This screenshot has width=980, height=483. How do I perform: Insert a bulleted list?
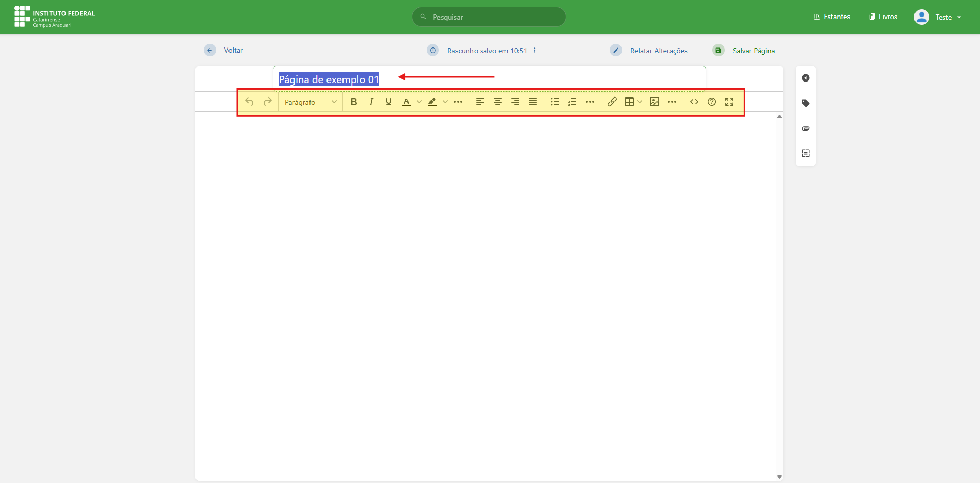555,102
